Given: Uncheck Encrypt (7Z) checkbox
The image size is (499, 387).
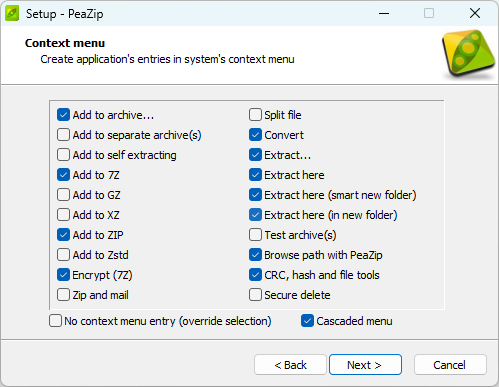Looking at the screenshot, I should coord(63,275).
